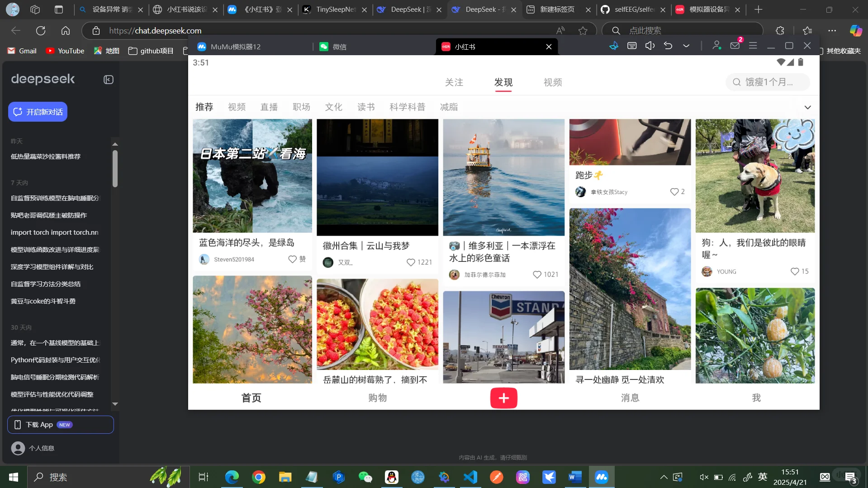Screen dimensions: 868x488
Task: Open the MuMu toolbar dropdown chevron
Action: [x=686, y=46]
